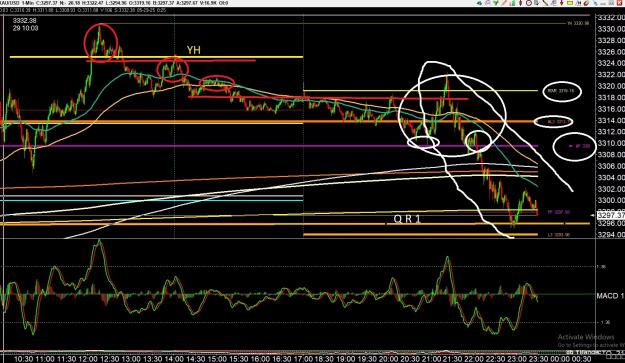Image resolution: width=625 pixels, height=363 pixels.
Task: Click the 13:30 time axis label
Action: pyautogui.click(x=153, y=359)
